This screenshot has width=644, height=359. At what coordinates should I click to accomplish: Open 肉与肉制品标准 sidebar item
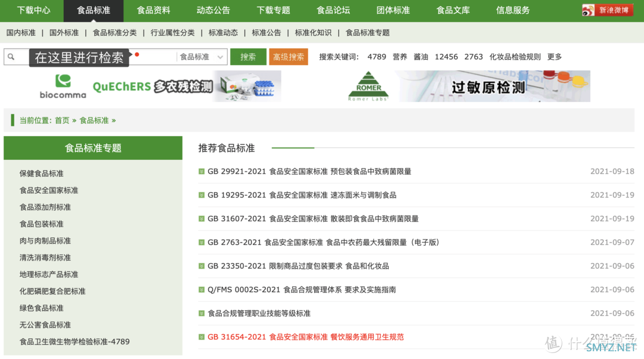point(45,241)
